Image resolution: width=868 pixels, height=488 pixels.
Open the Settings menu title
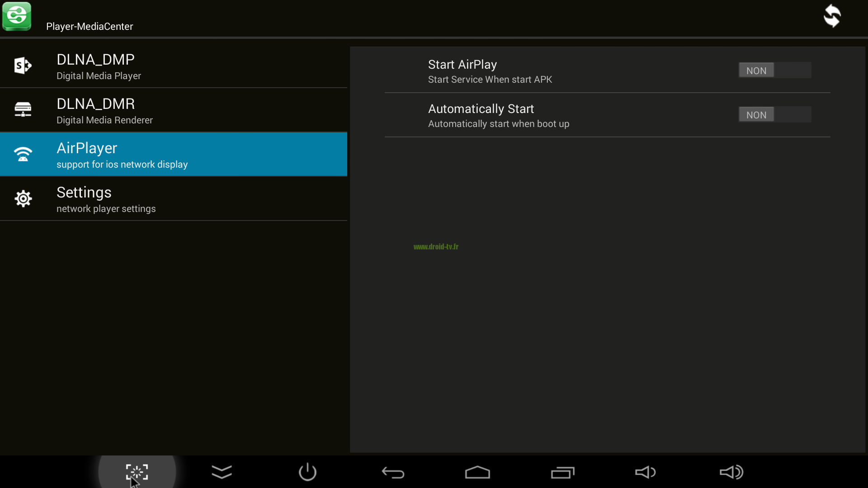click(x=84, y=192)
